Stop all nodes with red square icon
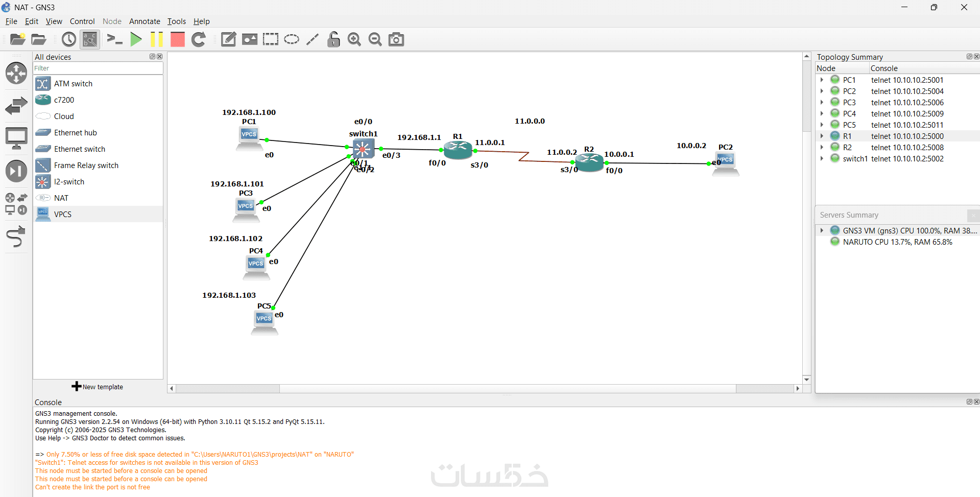 coord(177,39)
